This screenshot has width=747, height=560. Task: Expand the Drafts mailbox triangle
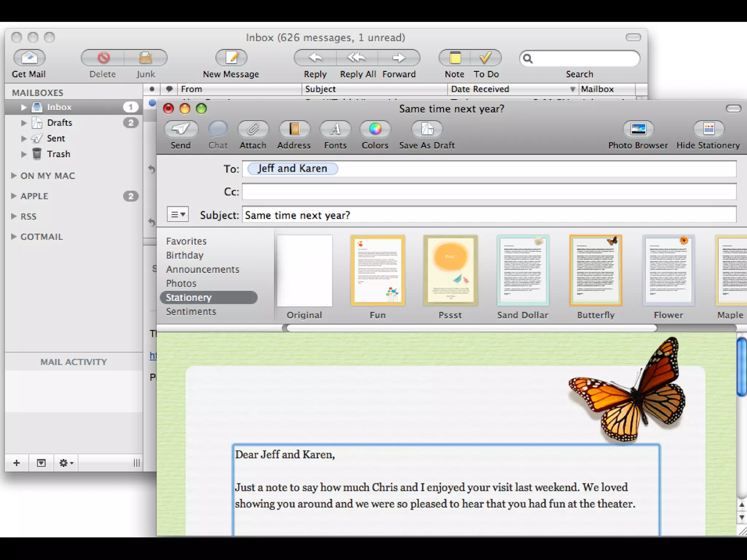click(x=24, y=123)
